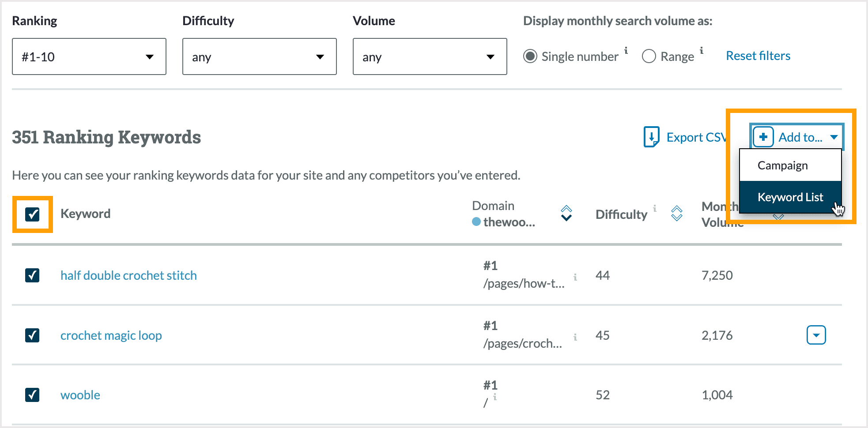This screenshot has height=428, width=868.
Task: Choose Keyword List from Add to menu
Action: pos(790,197)
